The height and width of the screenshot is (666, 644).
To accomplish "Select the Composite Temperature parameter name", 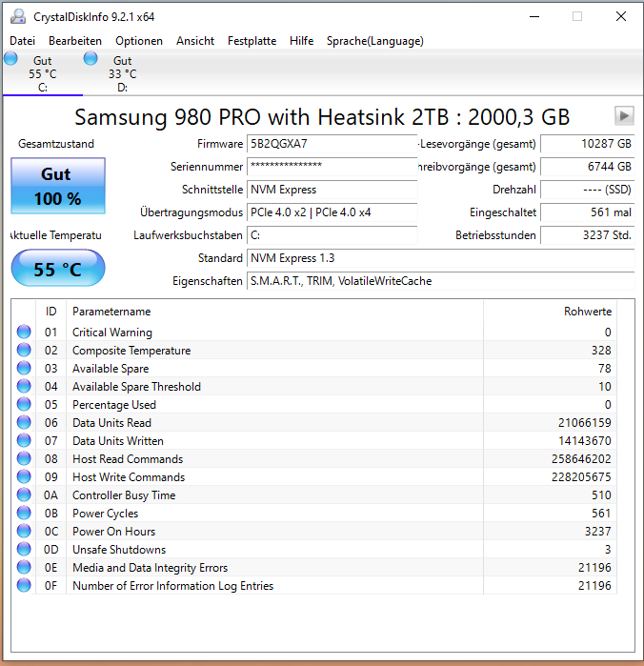I will [131, 351].
